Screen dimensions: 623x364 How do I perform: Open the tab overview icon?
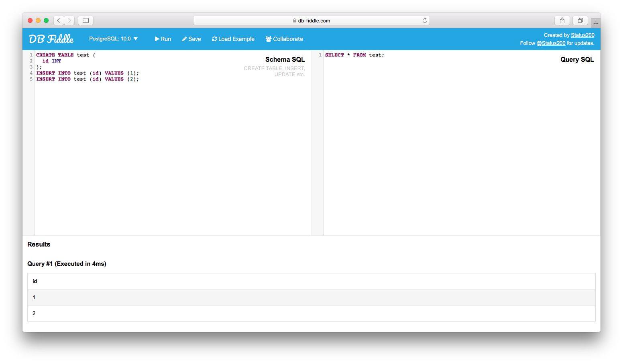tap(580, 20)
